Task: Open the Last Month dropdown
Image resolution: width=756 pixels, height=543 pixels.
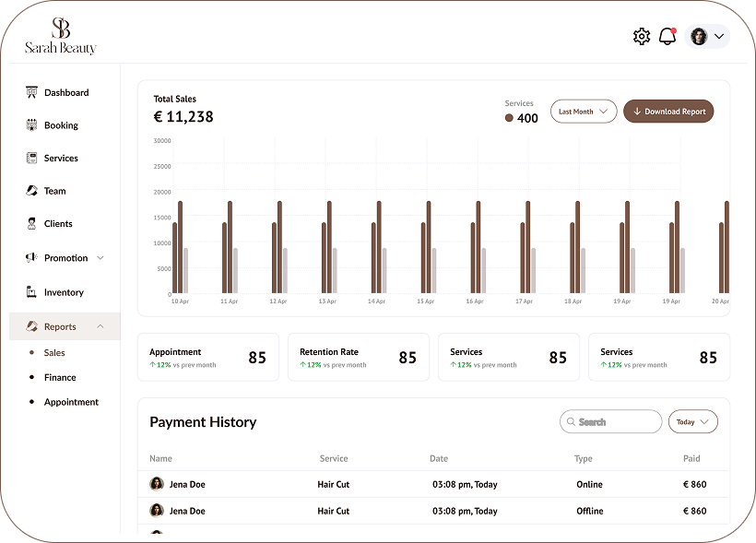Action: (x=584, y=112)
